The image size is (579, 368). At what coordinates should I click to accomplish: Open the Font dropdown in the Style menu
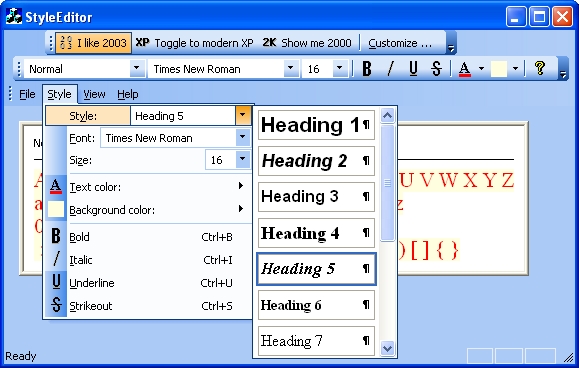pyautogui.click(x=243, y=137)
